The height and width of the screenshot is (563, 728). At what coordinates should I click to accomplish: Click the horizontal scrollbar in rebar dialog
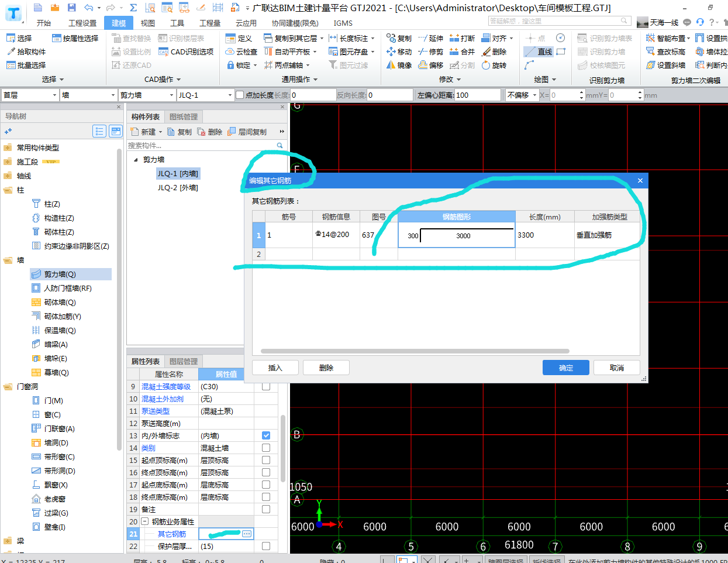pyautogui.click(x=415, y=351)
